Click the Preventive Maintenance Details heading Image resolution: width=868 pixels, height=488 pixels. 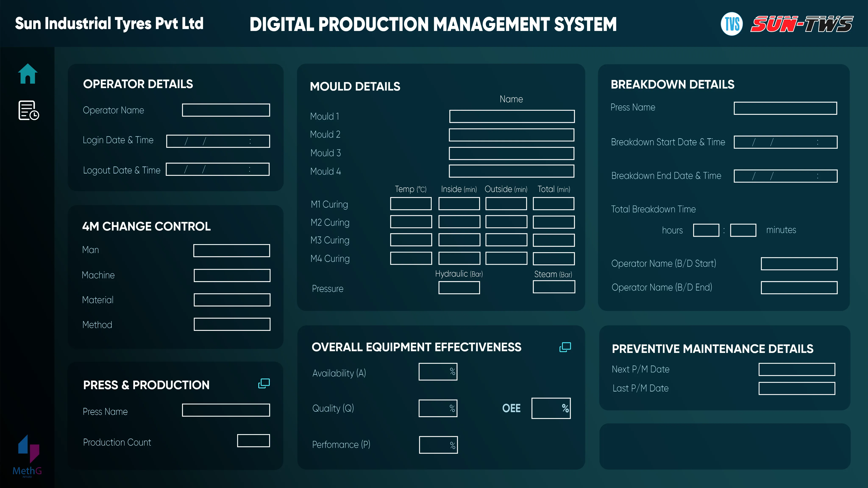(712, 349)
